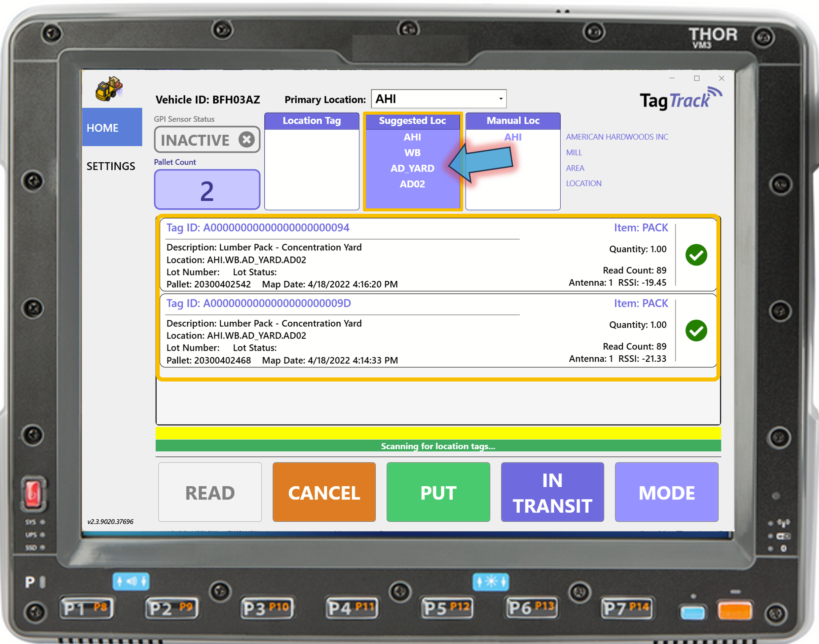The width and height of the screenshot is (819, 644).
Task: Open the HOME menu tab
Action: click(x=112, y=127)
